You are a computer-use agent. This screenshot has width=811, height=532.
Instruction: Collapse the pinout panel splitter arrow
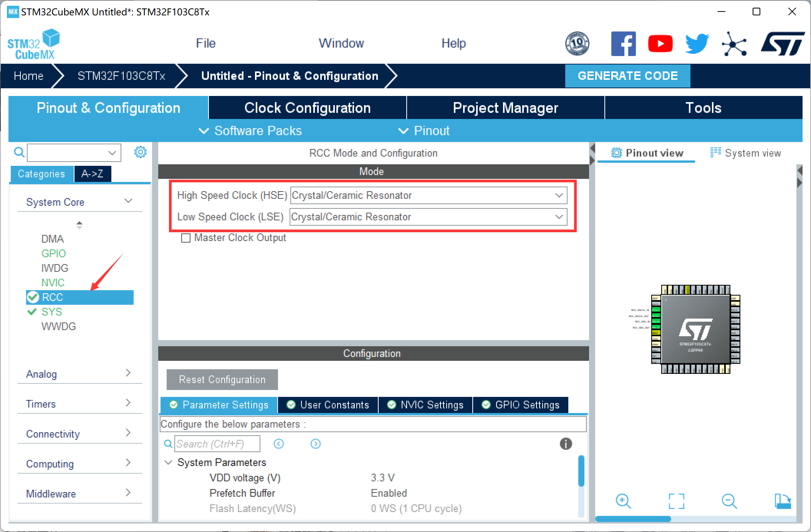pyautogui.click(x=592, y=148)
